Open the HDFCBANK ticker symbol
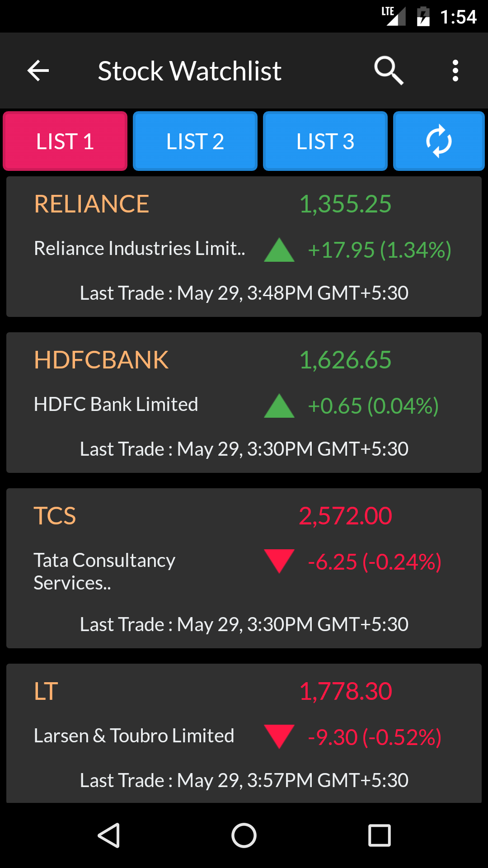Image resolution: width=488 pixels, height=868 pixels. point(101,360)
